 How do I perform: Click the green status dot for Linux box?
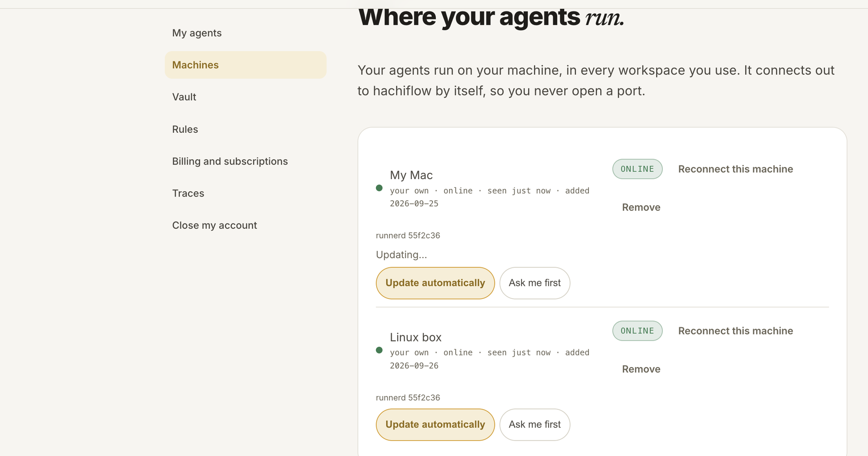coord(379,350)
